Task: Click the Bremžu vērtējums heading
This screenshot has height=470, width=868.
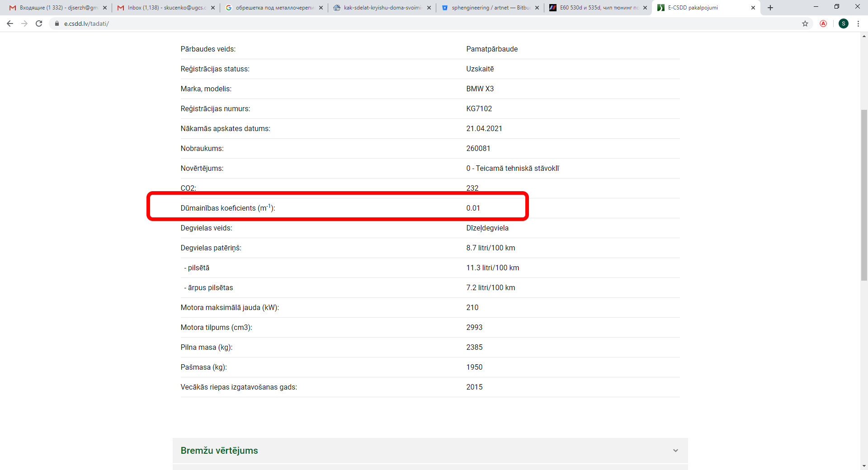Action: pyautogui.click(x=219, y=451)
